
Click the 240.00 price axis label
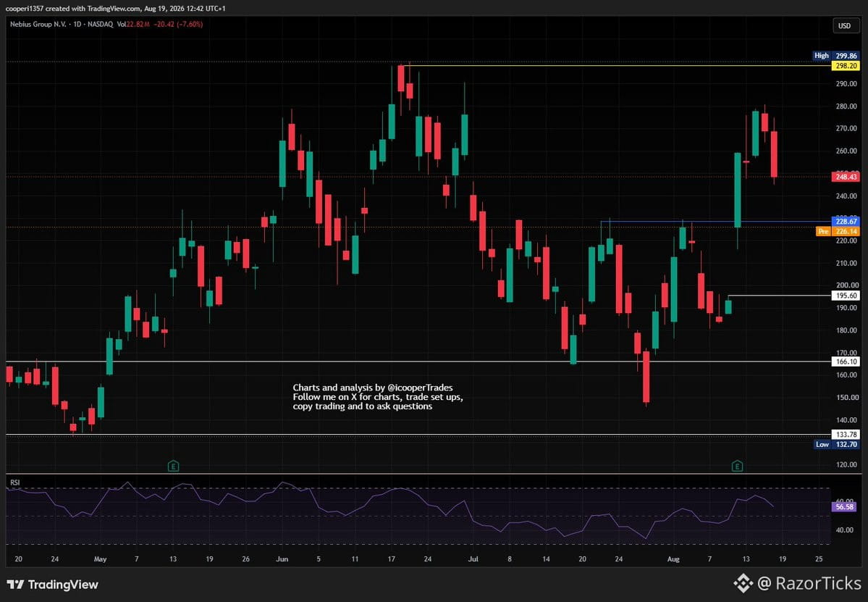(x=846, y=196)
